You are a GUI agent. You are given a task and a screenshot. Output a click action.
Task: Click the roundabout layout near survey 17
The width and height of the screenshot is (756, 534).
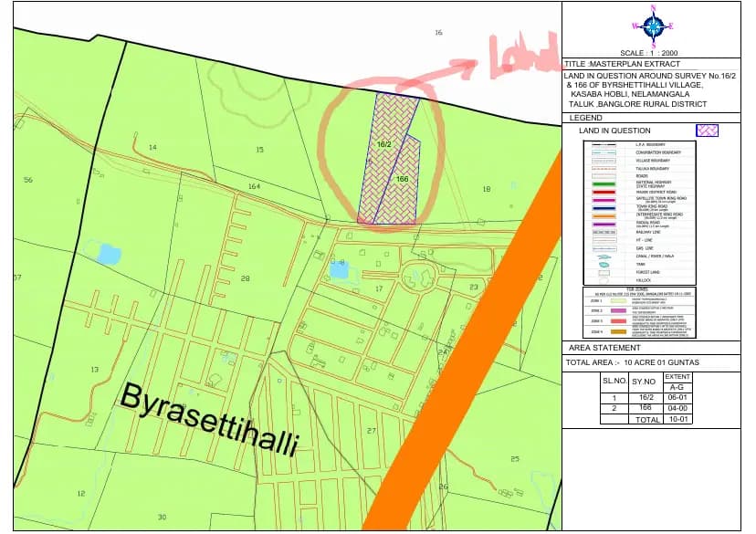tap(418, 276)
